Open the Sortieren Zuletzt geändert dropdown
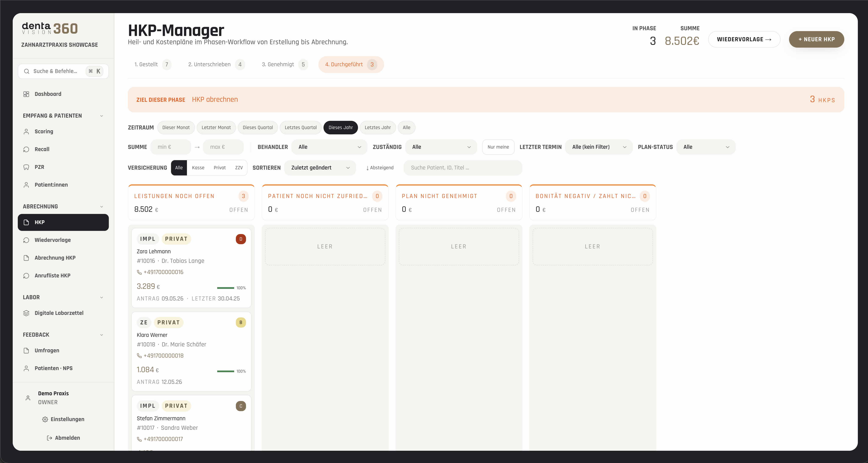868x463 pixels. click(x=320, y=168)
